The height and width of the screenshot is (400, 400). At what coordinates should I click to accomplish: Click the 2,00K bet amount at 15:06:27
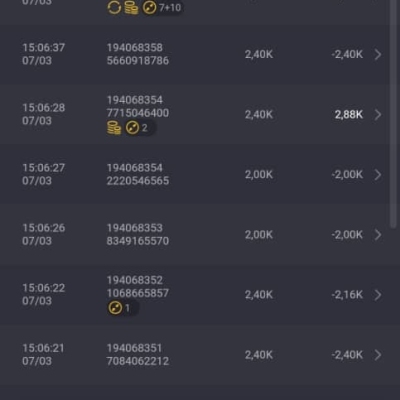[x=259, y=175]
